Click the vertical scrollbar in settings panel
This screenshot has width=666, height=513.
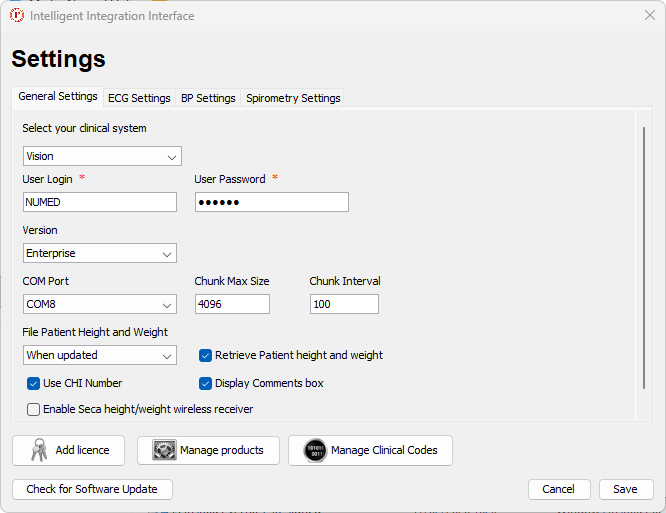point(644,258)
